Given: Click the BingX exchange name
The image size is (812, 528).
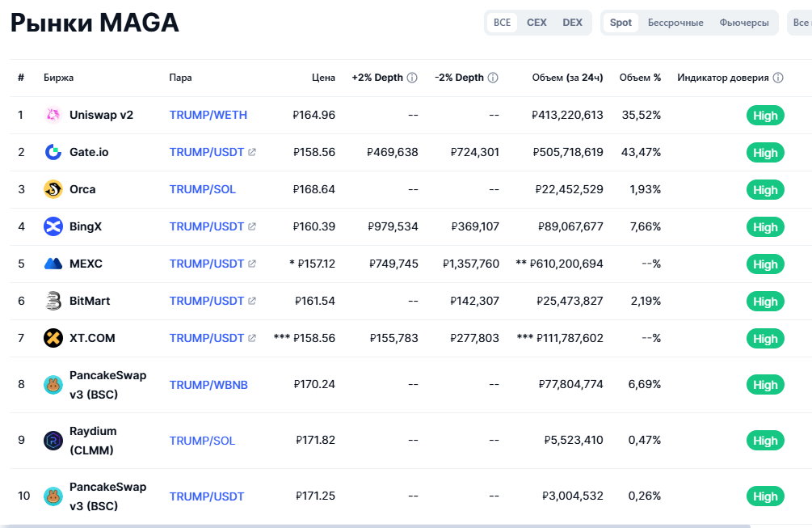Looking at the screenshot, I should coord(86,226).
